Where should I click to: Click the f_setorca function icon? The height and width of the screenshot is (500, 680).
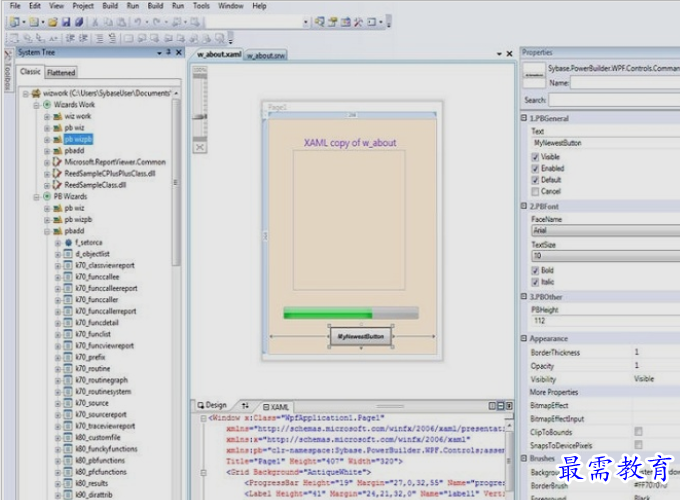coord(69,242)
